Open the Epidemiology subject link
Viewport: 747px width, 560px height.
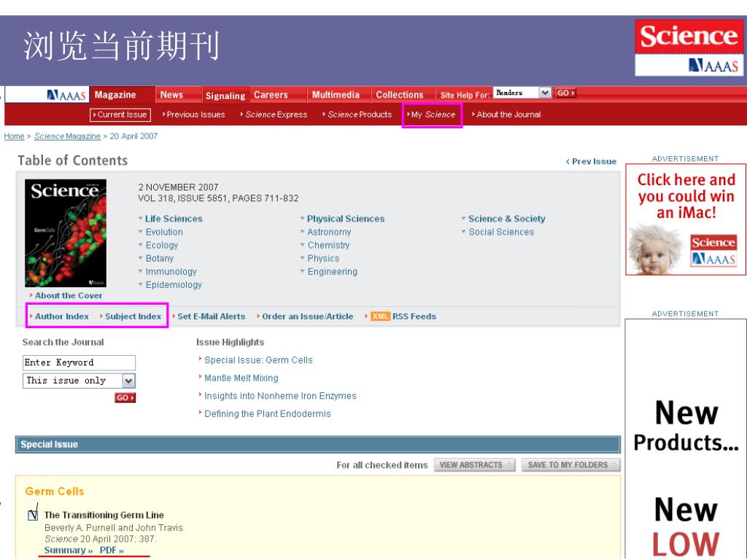tap(174, 285)
